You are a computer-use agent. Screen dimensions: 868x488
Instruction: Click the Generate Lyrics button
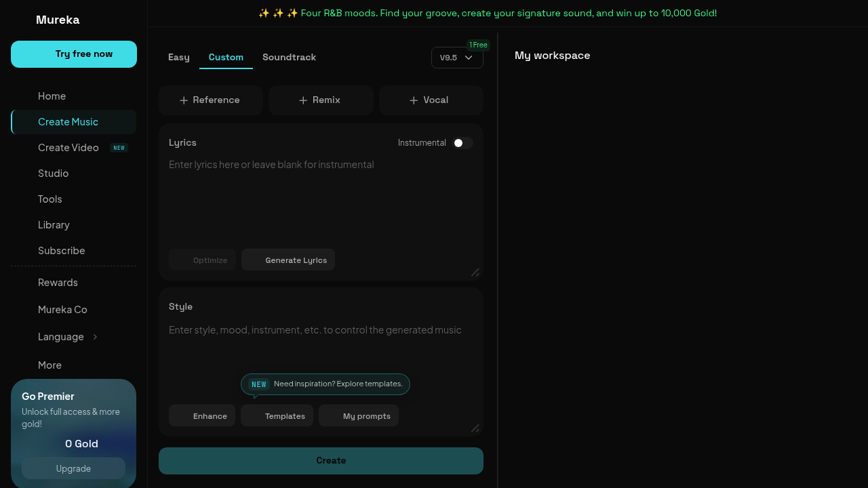(288, 260)
